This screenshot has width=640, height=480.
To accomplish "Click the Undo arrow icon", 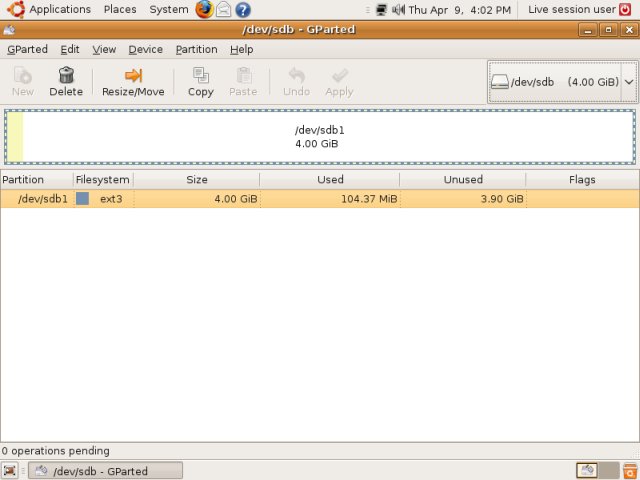I will [x=297, y=75].
